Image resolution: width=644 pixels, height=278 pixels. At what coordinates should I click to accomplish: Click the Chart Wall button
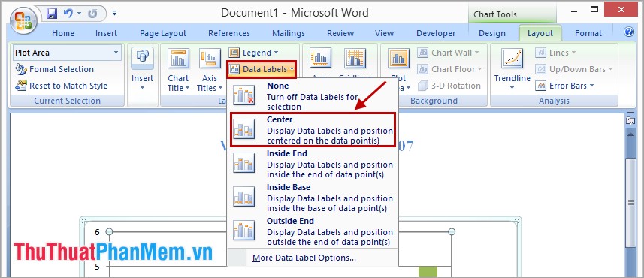[449, 53]
